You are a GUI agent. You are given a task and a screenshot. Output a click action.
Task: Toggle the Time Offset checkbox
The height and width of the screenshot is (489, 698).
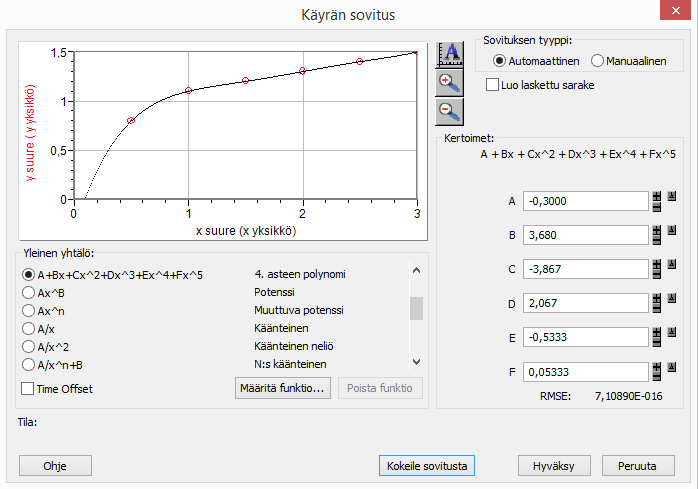point(28,388)
